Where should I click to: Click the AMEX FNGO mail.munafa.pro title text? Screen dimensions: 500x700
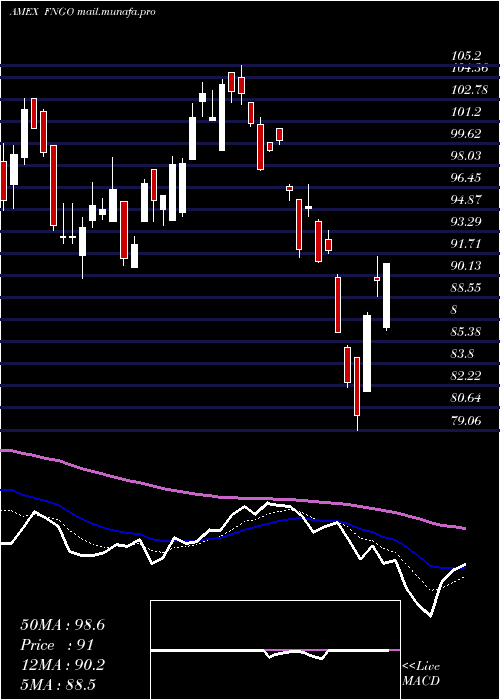(82, 12)
